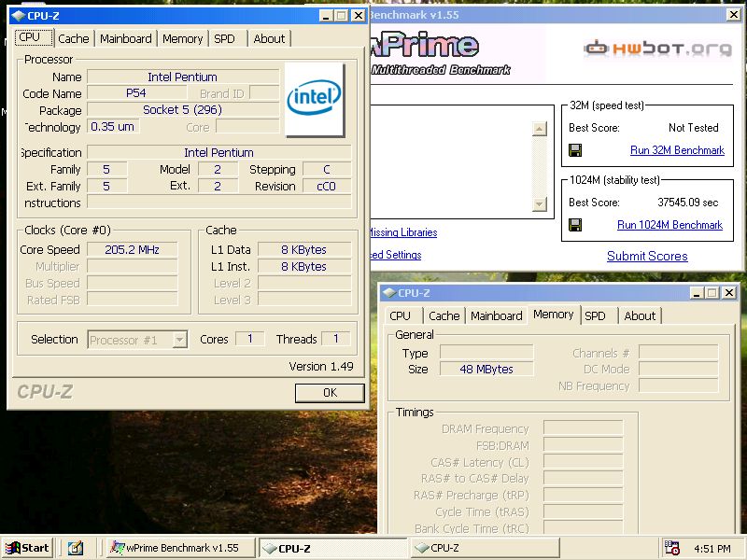Select Memory tab in the second CPU-Z window
The height and width of the screenshot is (560, 747).
[554, 315]
